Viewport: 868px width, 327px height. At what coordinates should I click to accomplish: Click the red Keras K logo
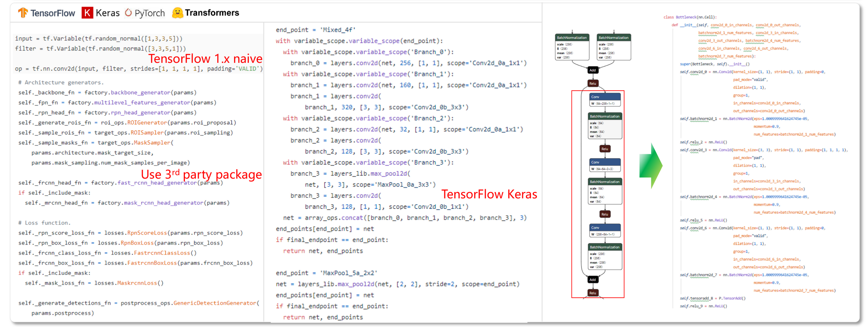point(87,13)
